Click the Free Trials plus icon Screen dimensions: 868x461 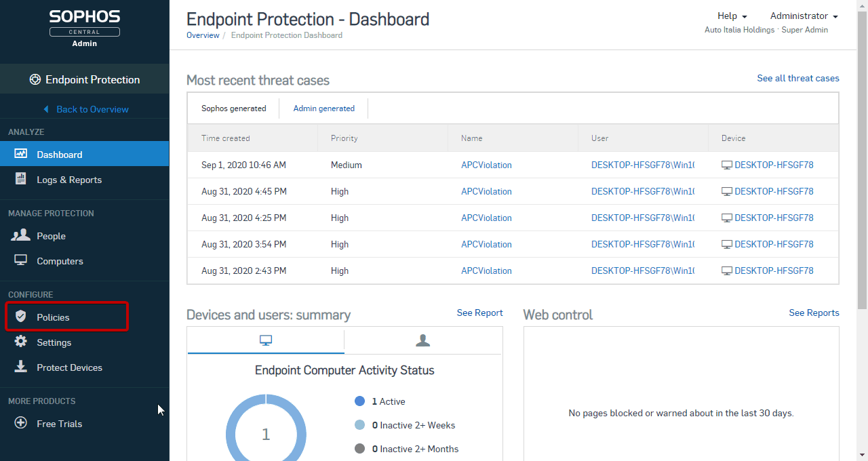[x=20, y=423]
